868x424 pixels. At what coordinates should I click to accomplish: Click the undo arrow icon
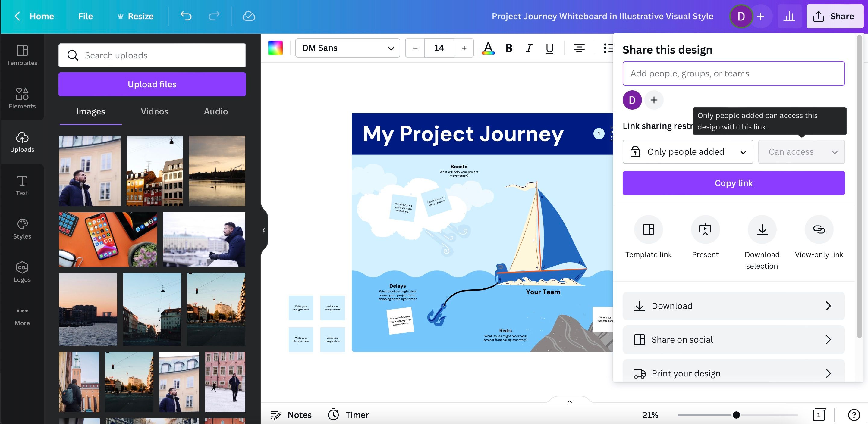pos(186,16)
